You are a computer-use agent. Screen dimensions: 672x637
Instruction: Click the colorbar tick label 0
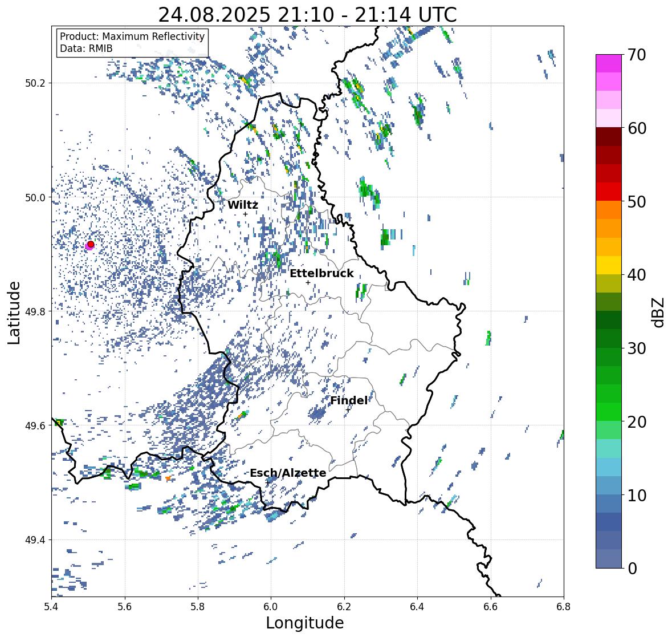point(632,569)
